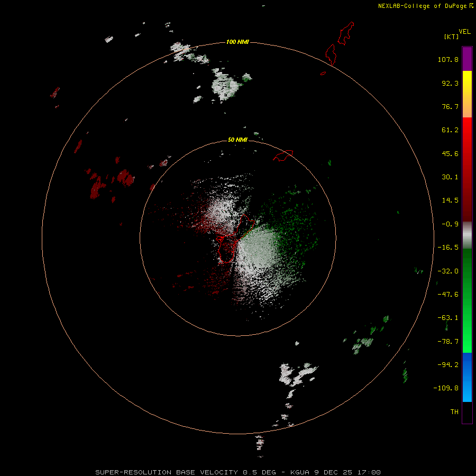This screenshot has height=476, width=476.
Task: Click the 14.5 legend value
Action: click(x=450, y=200)
